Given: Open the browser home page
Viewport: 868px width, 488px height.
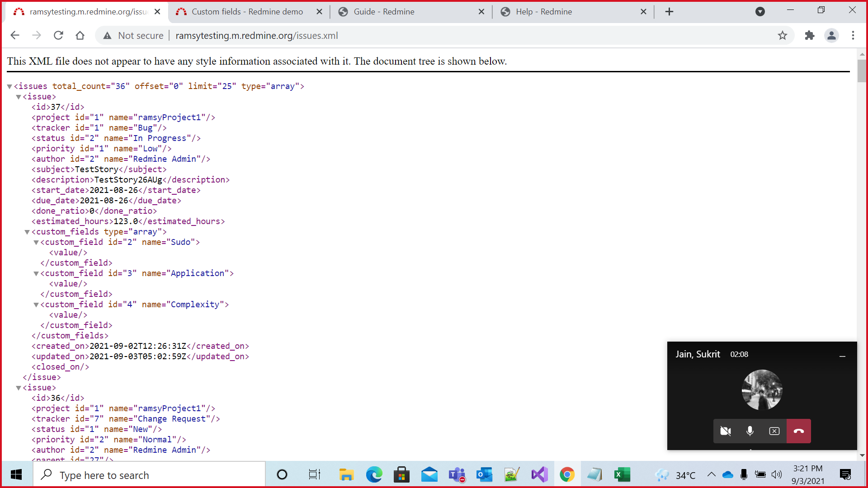Looking at the screenshot, I should coord(80,35).
